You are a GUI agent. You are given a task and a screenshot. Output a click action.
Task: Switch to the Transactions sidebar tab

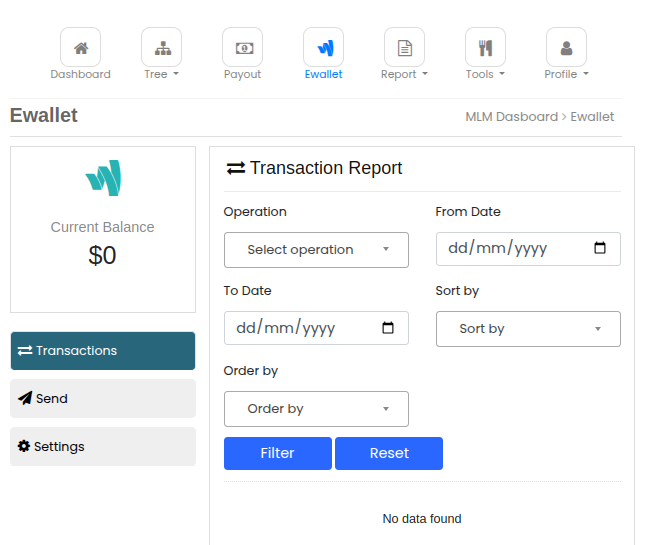point(103,351)
